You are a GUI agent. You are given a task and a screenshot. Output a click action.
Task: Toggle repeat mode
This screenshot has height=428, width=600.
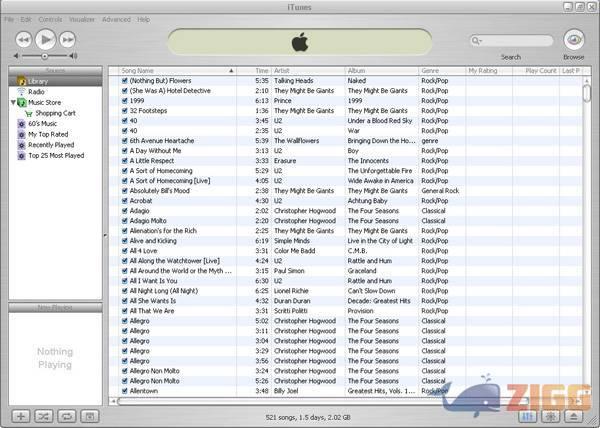coord(67,417)
